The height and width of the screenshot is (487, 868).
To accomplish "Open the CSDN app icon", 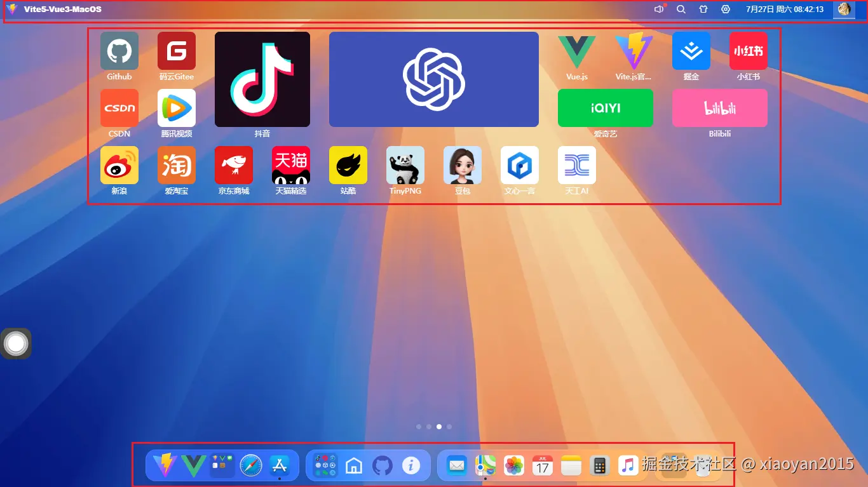I will tap(119, 108).
